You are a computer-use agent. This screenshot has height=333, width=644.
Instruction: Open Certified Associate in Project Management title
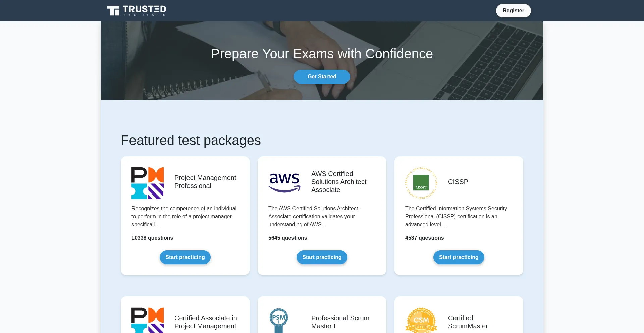pyautogui.click(x=206, y=322)
